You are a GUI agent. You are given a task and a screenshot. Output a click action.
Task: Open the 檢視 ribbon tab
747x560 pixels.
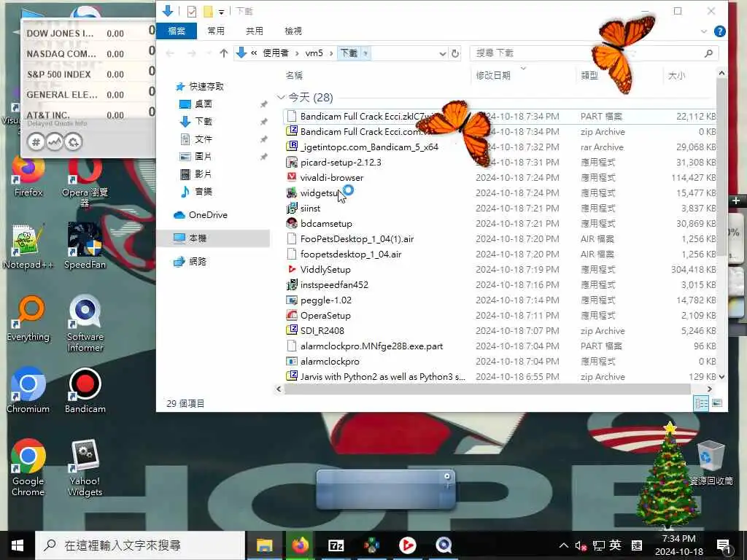point(293,31)
